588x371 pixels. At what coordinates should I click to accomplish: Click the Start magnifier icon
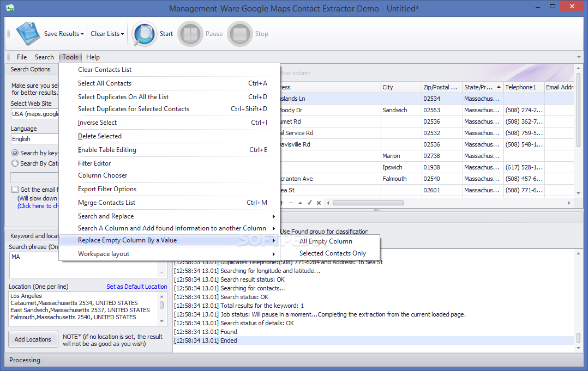(x=144, y=34)
